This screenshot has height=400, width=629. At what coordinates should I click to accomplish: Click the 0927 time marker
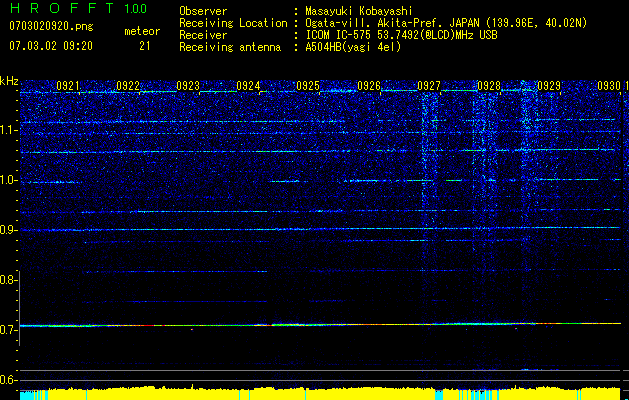(429, 85)
